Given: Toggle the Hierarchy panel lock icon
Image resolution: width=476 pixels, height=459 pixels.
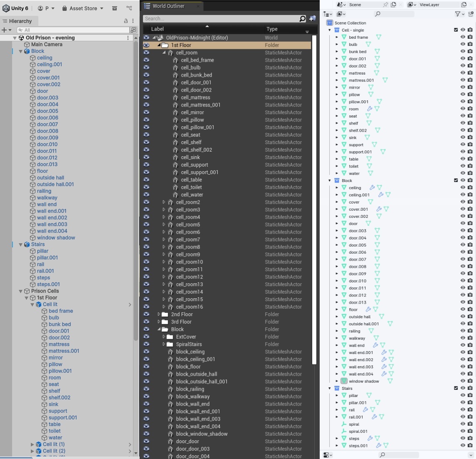Looking at the screenshot, I should coord(126,21).
